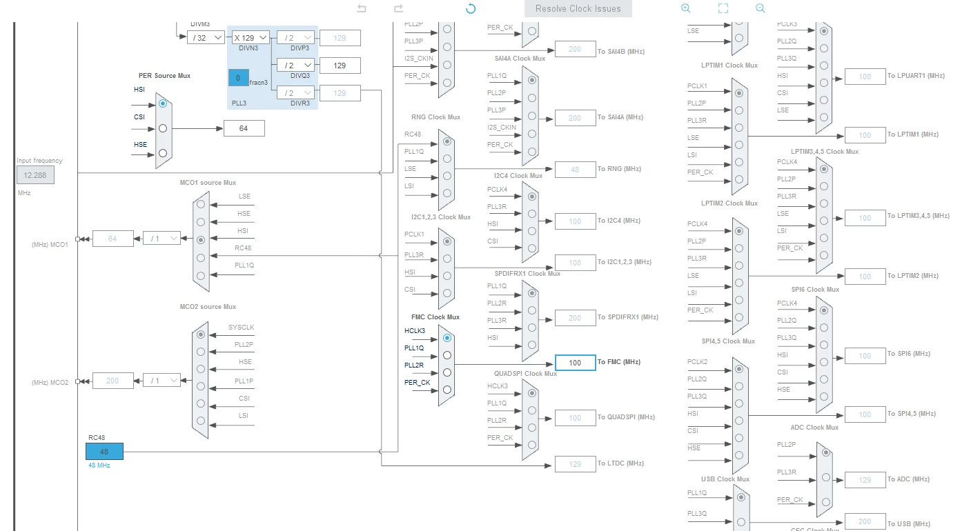Choose LSE in MCO1 source Mux

coord(201,204)
